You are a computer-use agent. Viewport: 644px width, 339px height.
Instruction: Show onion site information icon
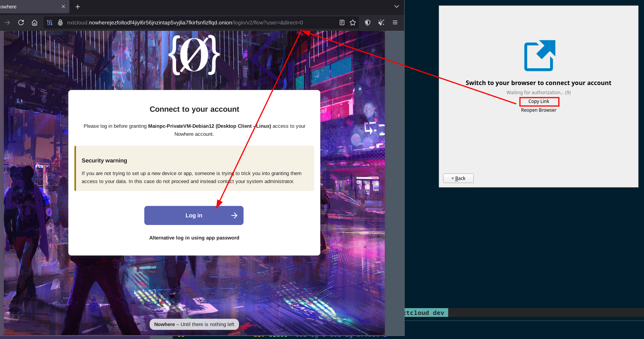pos(60,22)
